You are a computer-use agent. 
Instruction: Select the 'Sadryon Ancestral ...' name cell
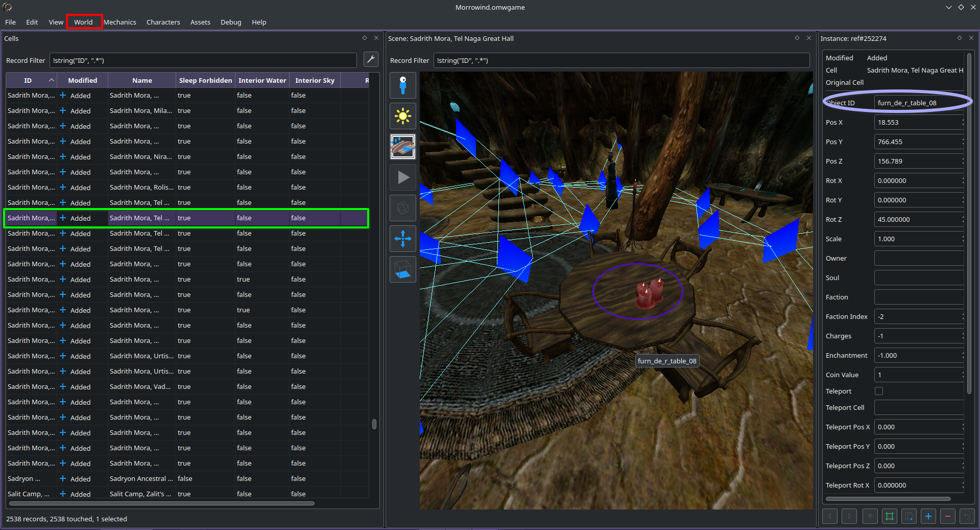(141, 478)
